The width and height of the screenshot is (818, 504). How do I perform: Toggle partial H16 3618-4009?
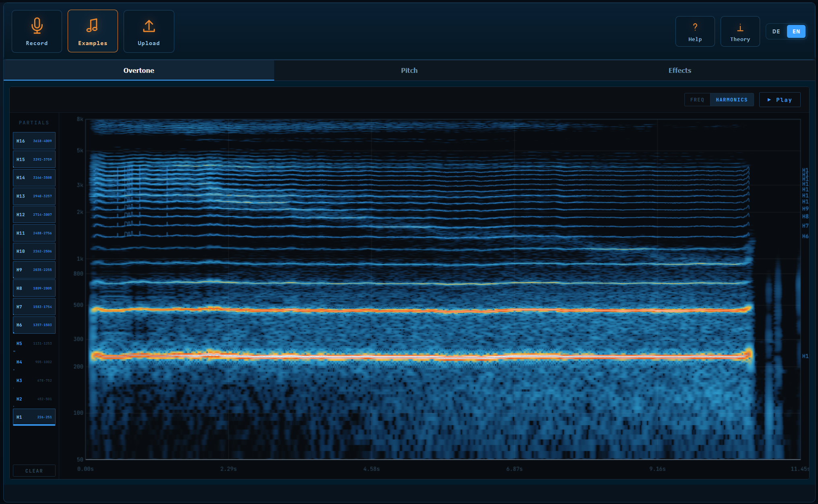click(34, 141)
